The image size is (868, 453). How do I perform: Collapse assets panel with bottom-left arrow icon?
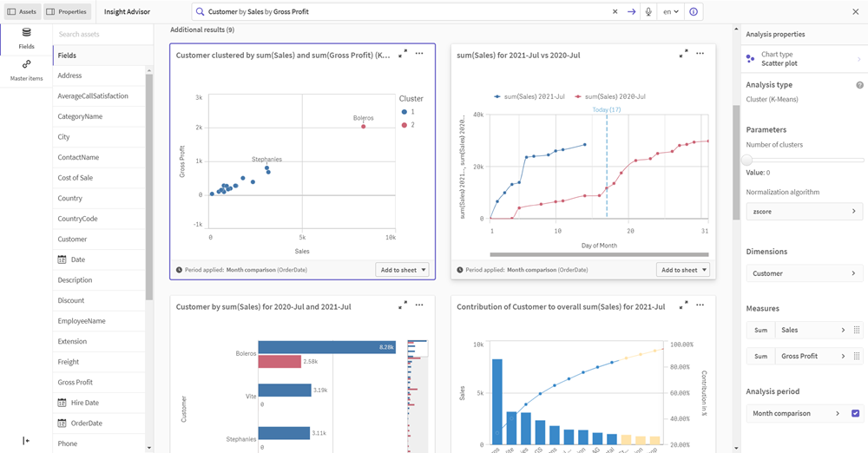26,441
